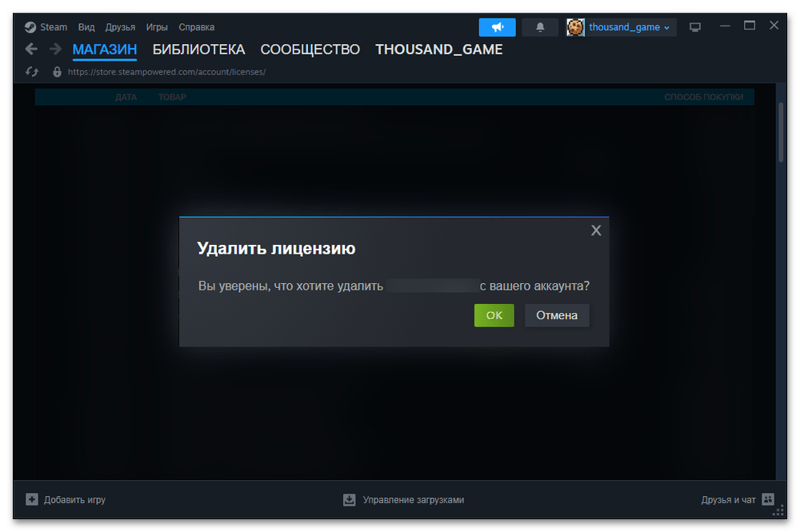
Task: Open the Справка menu
Action: (x=196, y=27)
